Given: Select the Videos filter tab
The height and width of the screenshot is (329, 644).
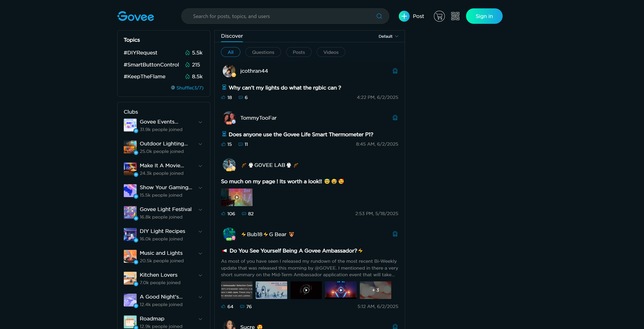Looking at the screenshot, I should click(x=331, y=52).
